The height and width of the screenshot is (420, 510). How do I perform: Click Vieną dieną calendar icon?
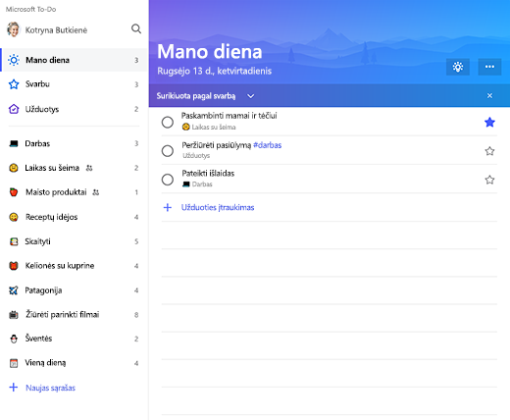[x=14, y=363]
